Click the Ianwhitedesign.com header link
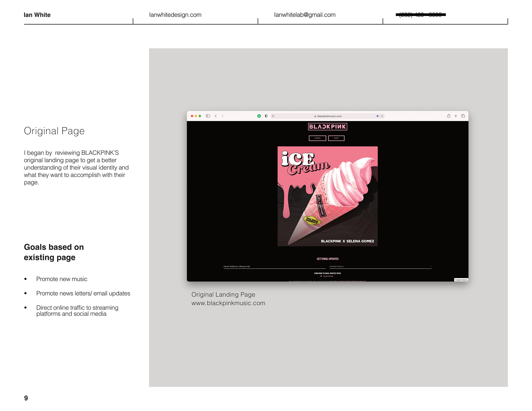 [x=175, y=15]
